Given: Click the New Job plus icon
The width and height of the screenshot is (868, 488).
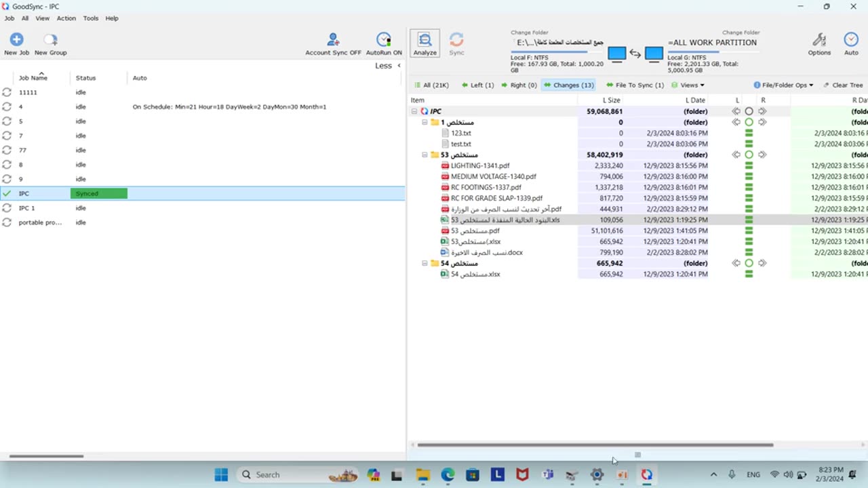Looking at the screenshot, I should 16,39.
